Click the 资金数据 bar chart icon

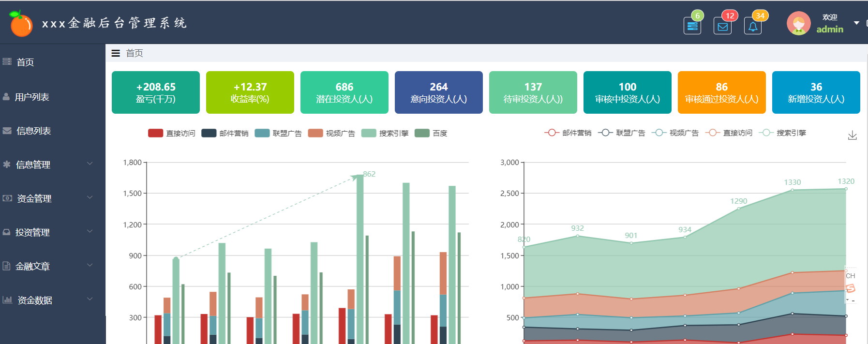click(7, 299)
